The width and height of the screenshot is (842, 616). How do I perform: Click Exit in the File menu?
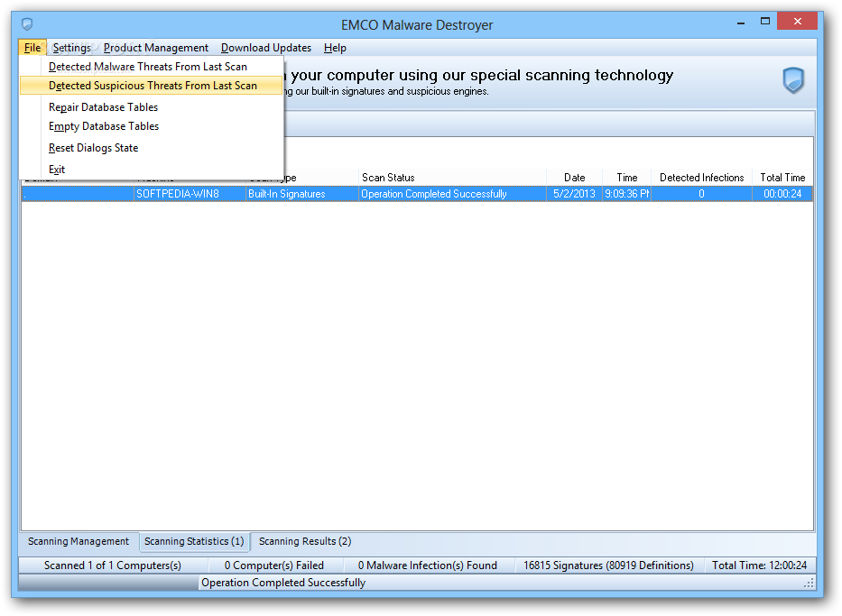(152, 170)
